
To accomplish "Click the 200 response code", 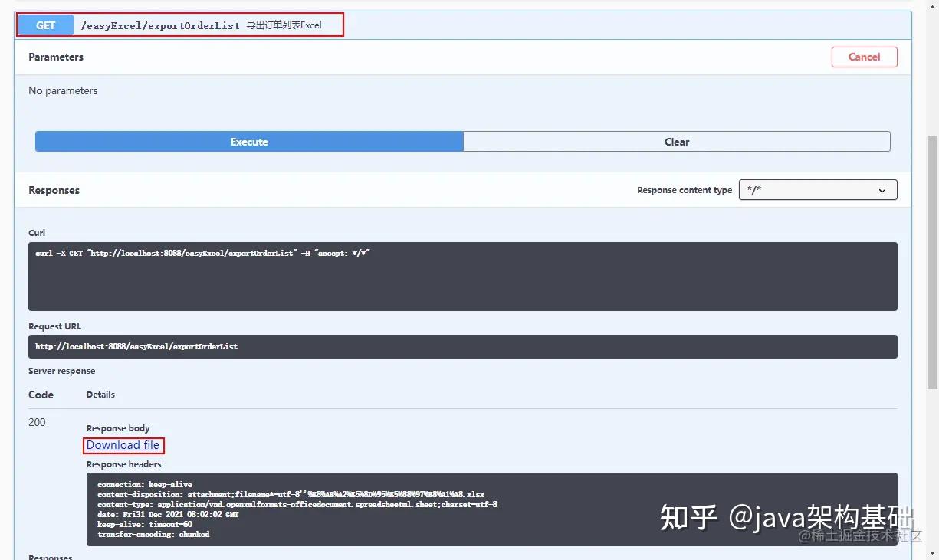I will (37, 422).
